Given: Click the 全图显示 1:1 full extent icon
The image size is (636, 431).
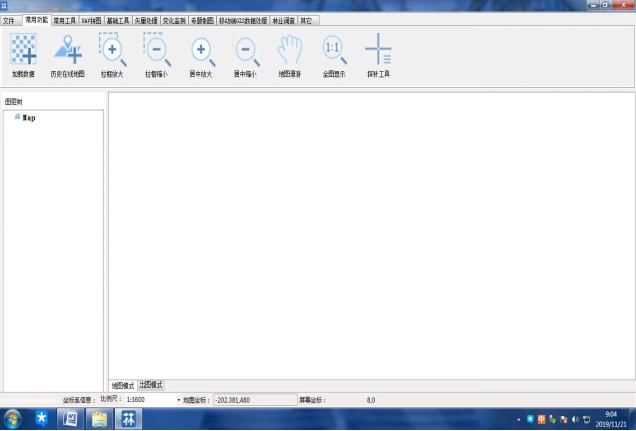Looking at the screenshot, I should [x=334, y=50].
